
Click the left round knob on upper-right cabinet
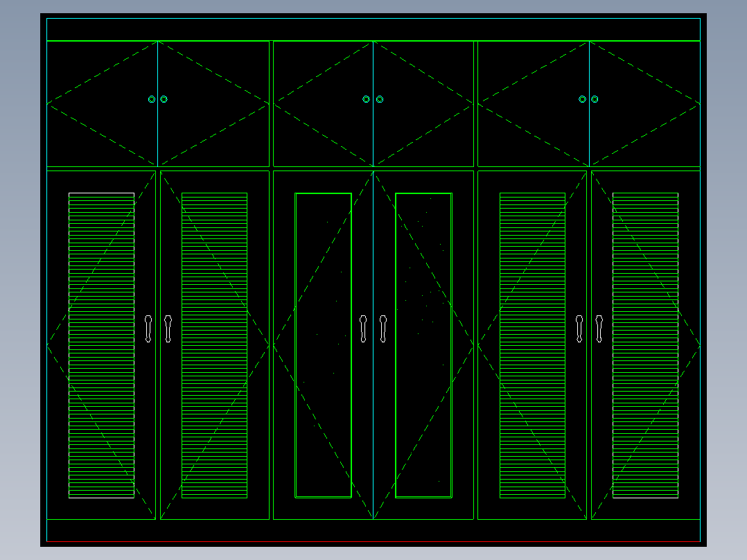click(582, 99)
